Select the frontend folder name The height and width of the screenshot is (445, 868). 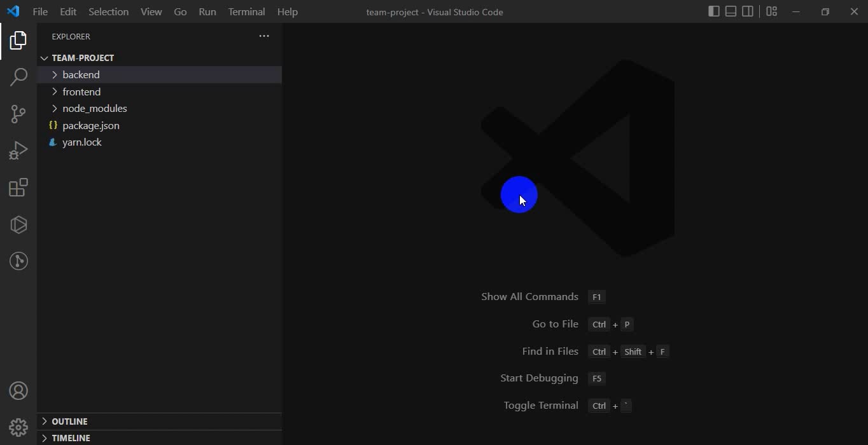[x=81, y=92]
